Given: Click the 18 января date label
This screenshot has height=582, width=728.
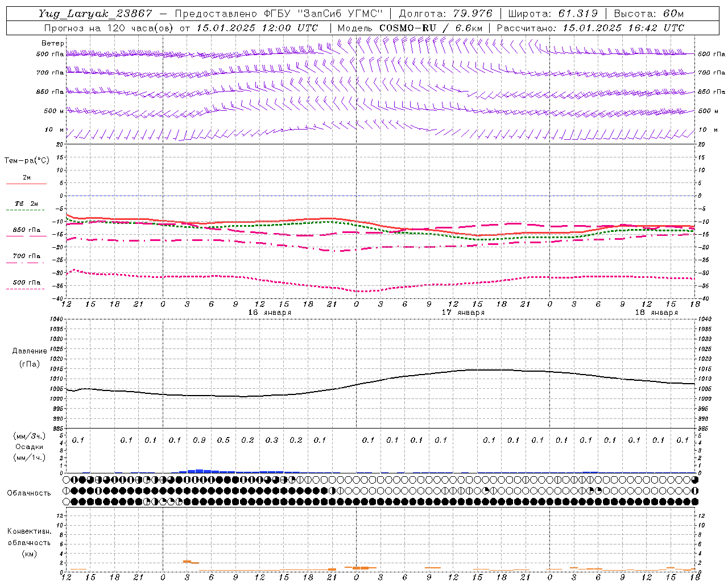Looking at the screenshot, I should (x=656, y=313).
